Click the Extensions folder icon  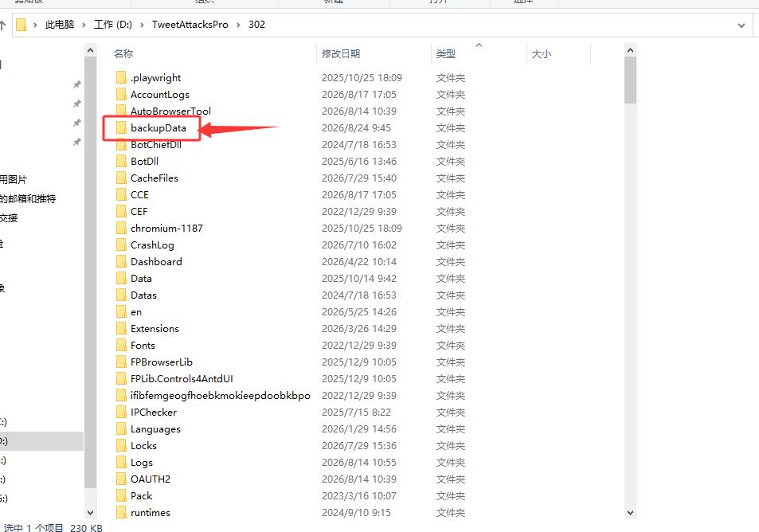click(121, 328)
